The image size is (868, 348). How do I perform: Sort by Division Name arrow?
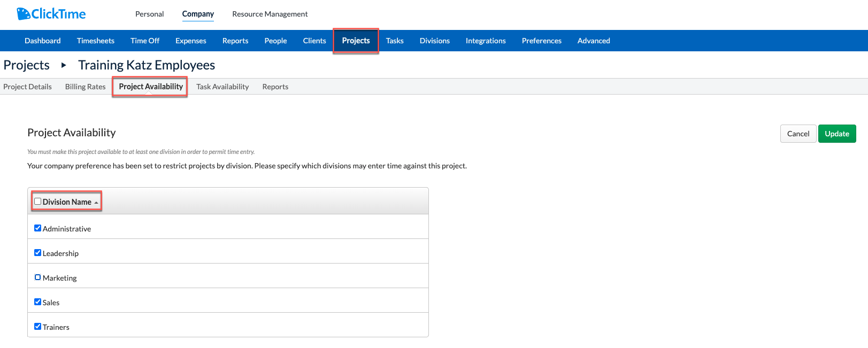click(96, 203)
